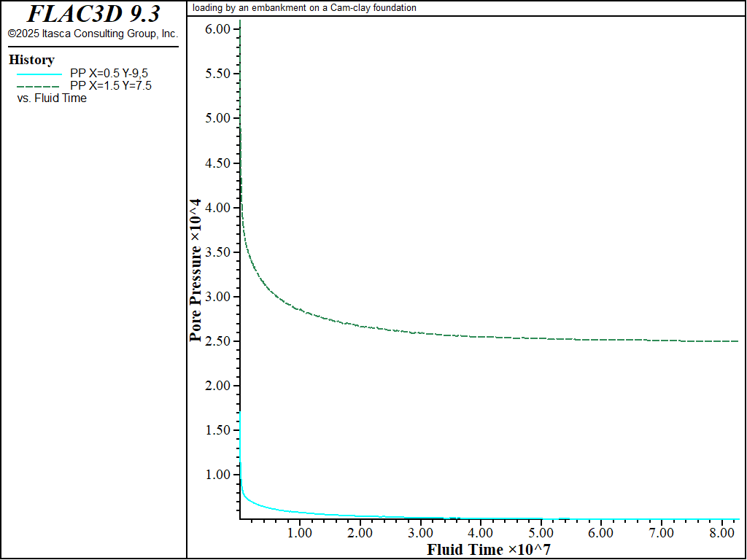The image size is (747, 560).
Task: Click the 6.00 tick on the y-axis
Action: (x=218, y=28)
